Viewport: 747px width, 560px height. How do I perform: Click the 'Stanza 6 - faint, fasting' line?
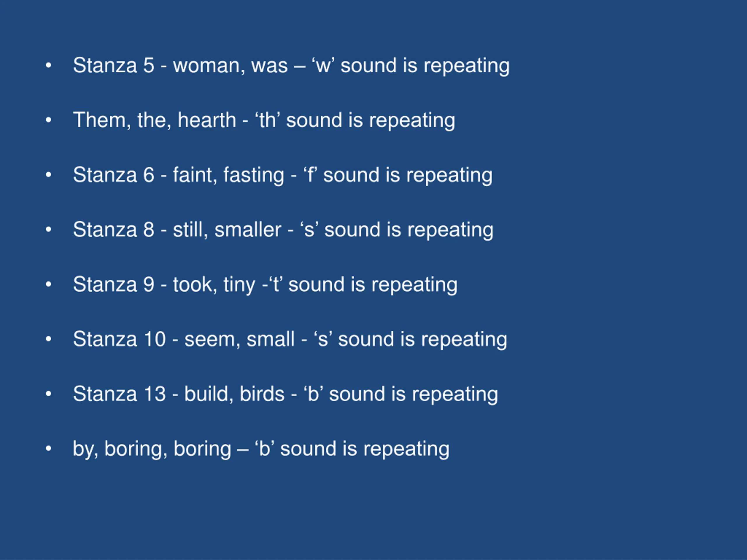click(x=283, y=175)
